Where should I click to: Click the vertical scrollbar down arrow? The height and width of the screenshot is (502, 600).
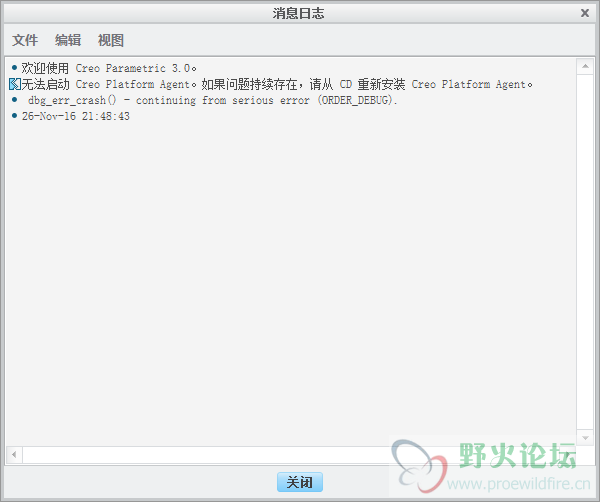click(x=585, y=438)
